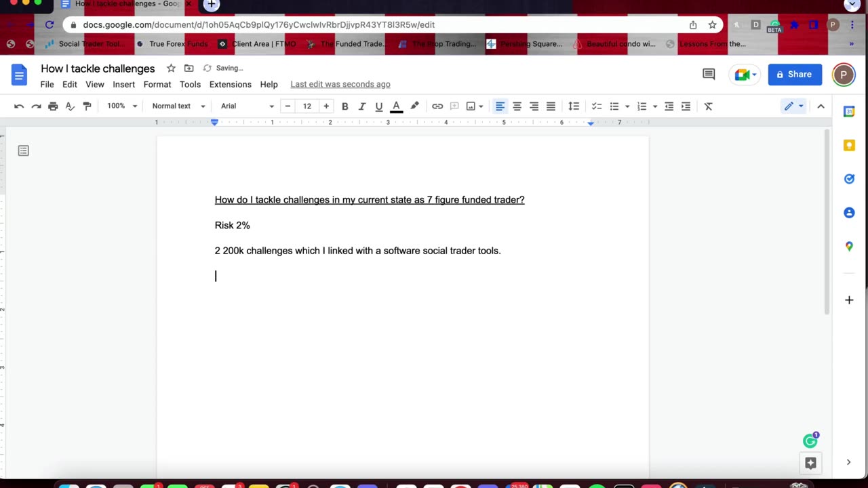Select Right align
868x488 pixels.
(534, 106)
